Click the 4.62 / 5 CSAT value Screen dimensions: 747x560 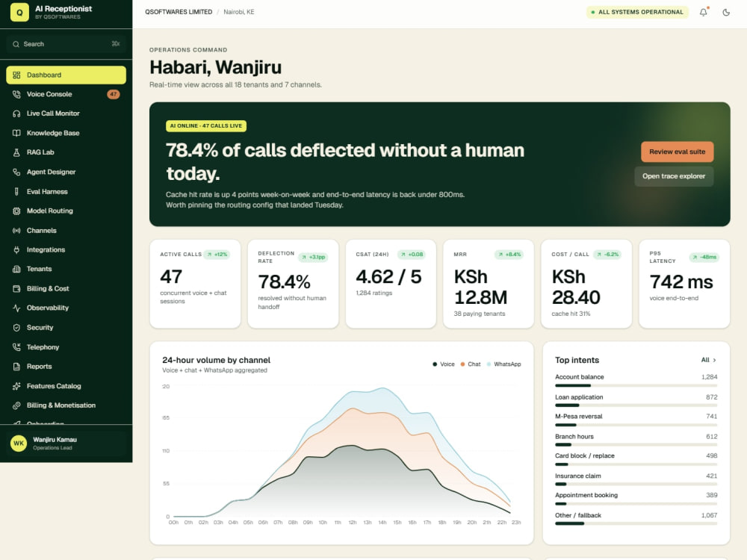click(x=388, y=277)
